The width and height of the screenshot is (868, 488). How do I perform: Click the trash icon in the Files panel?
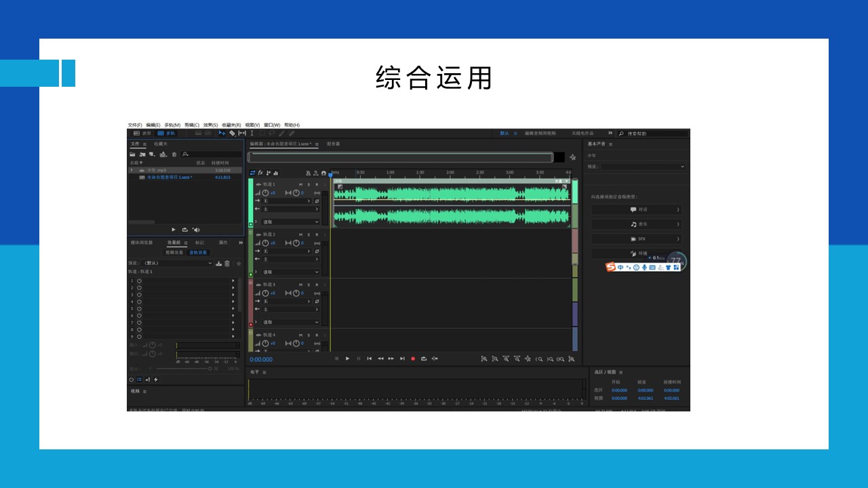point(174,155)
